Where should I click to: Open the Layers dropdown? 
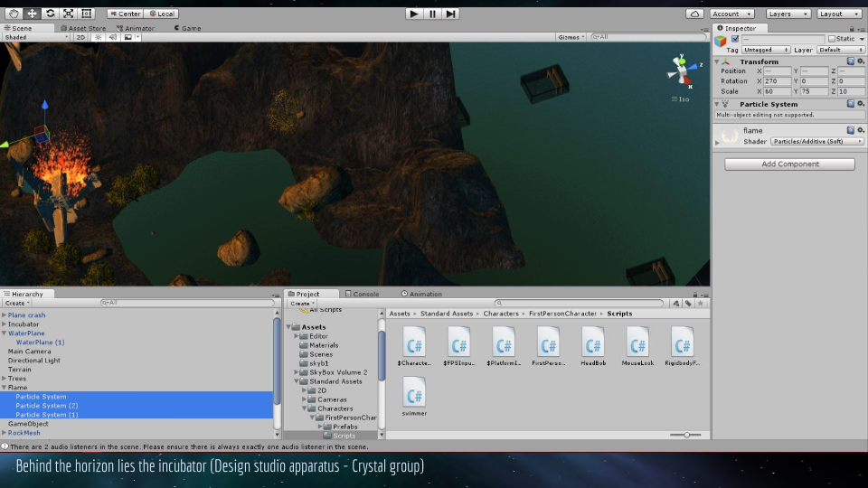[x=788, y=14]
